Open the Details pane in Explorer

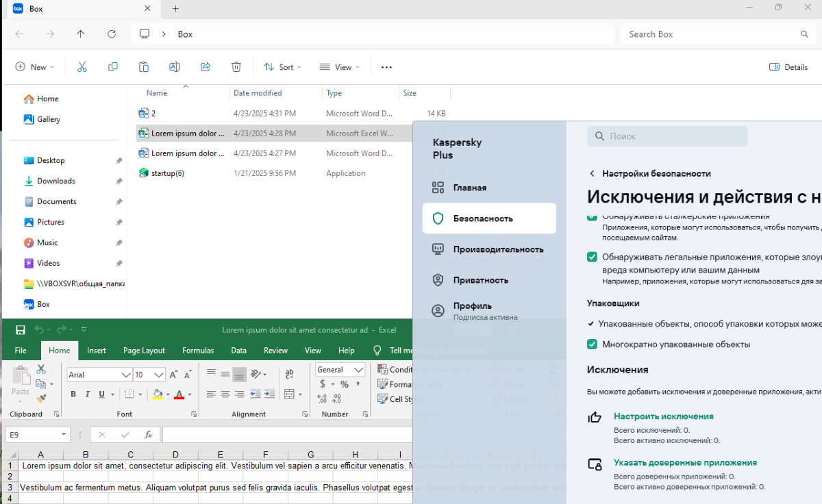coord(788,67)
